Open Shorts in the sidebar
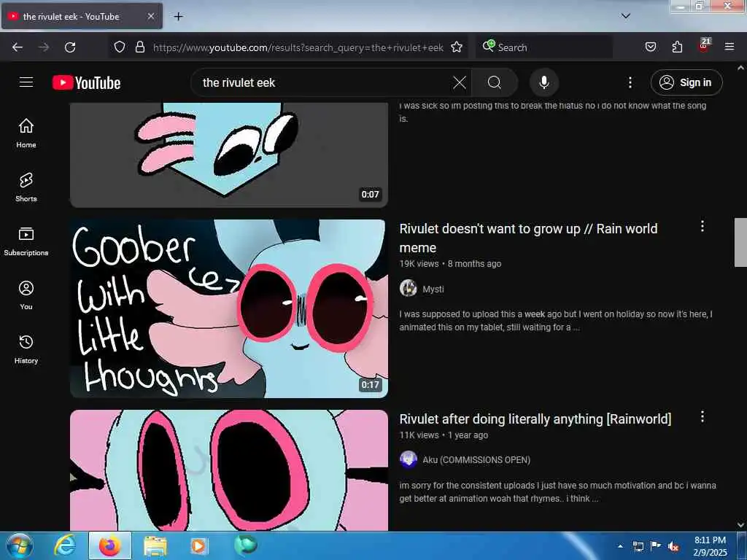The image size is (747, 560). coord(26,187)
